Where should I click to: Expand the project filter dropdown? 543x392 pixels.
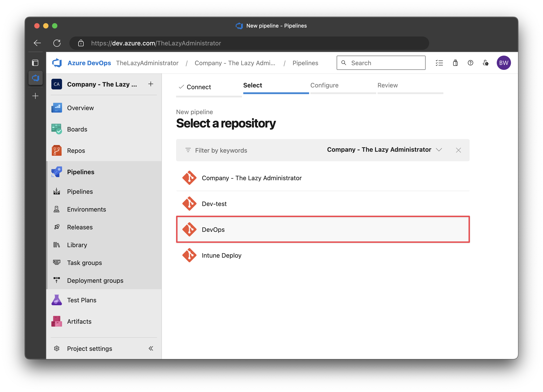(x=384, y=150)
